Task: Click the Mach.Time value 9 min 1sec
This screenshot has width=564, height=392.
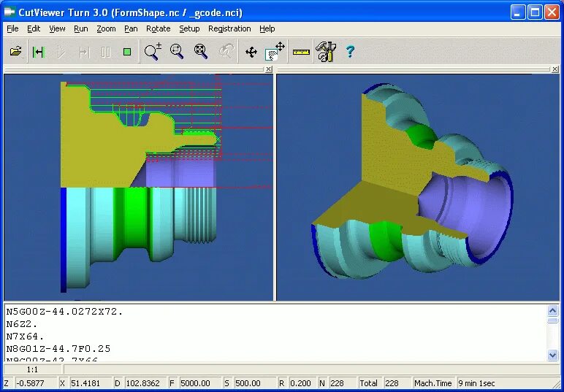Action: (506, 383)
